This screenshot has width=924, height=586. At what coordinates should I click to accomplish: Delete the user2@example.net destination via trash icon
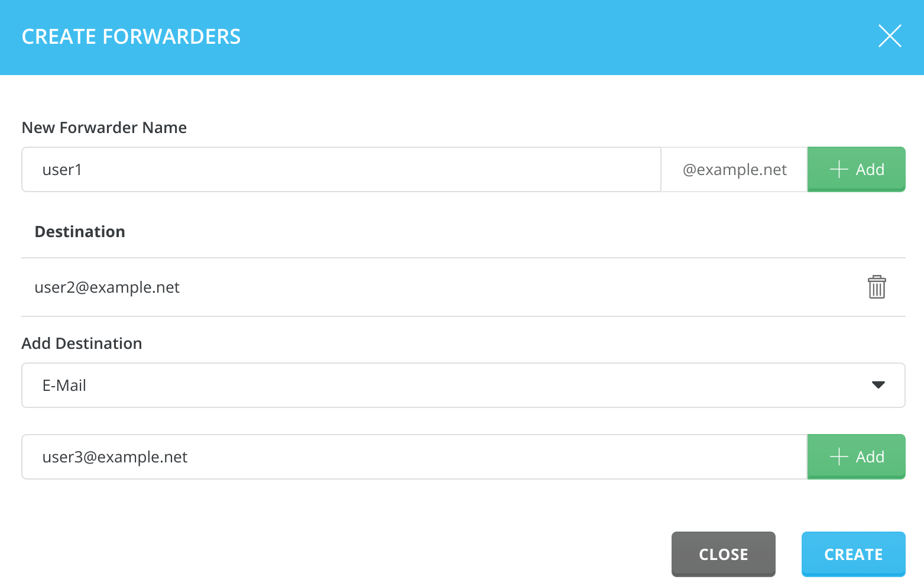point(876,287)
